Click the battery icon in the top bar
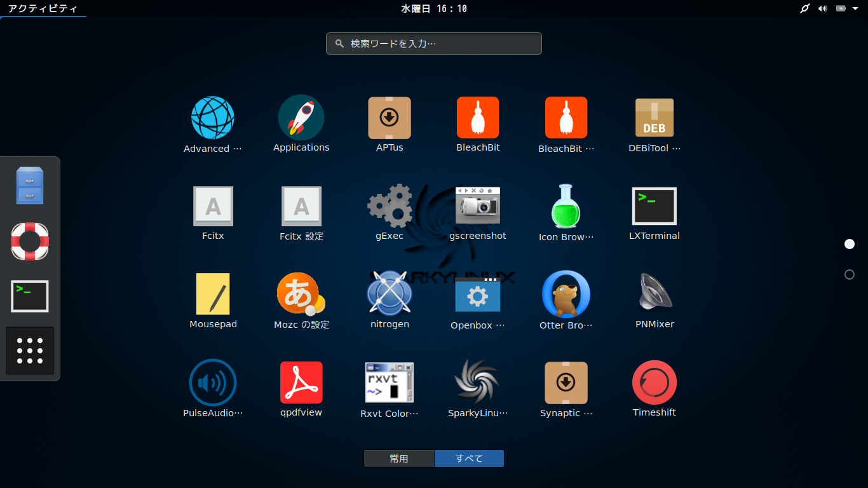 point(841,9)
